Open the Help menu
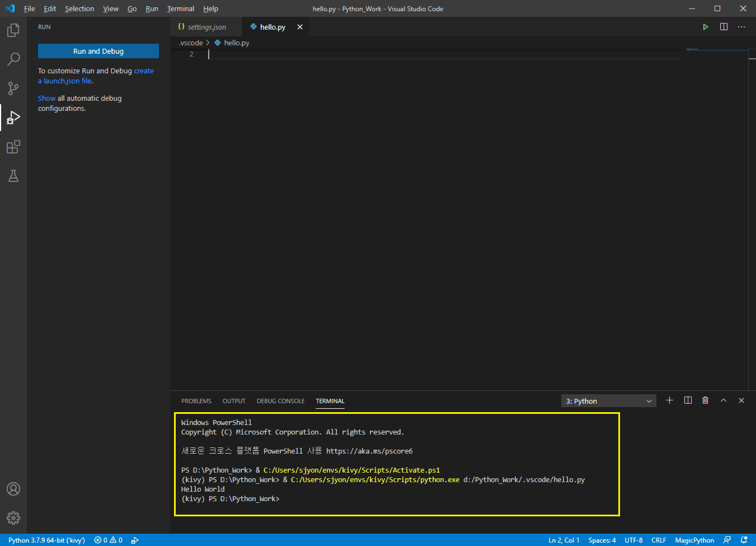756x546 pixels. 210,8
